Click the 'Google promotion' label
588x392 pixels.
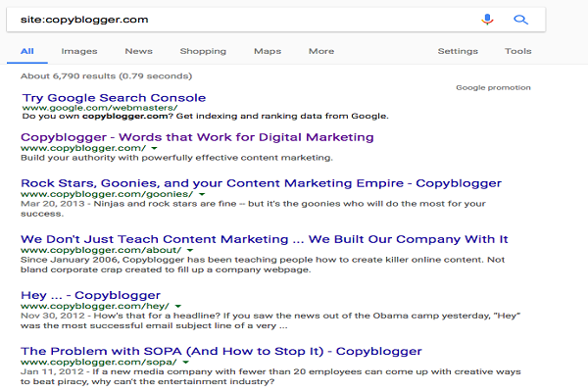(x=493, y=88)
